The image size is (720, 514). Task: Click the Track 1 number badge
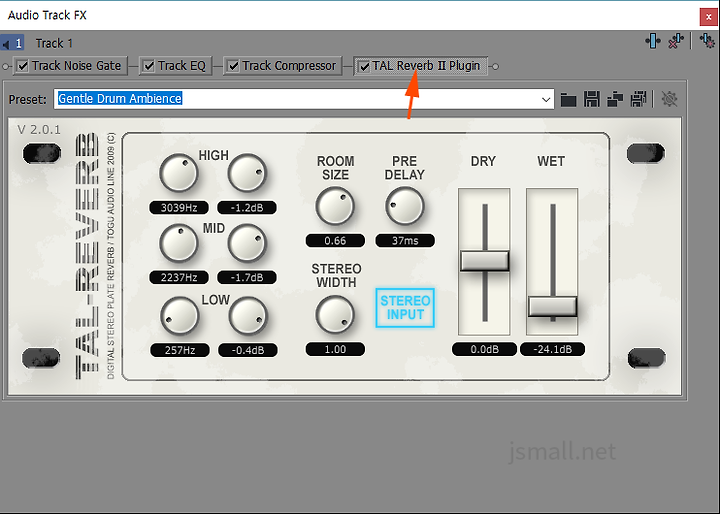tap(13, 44)
